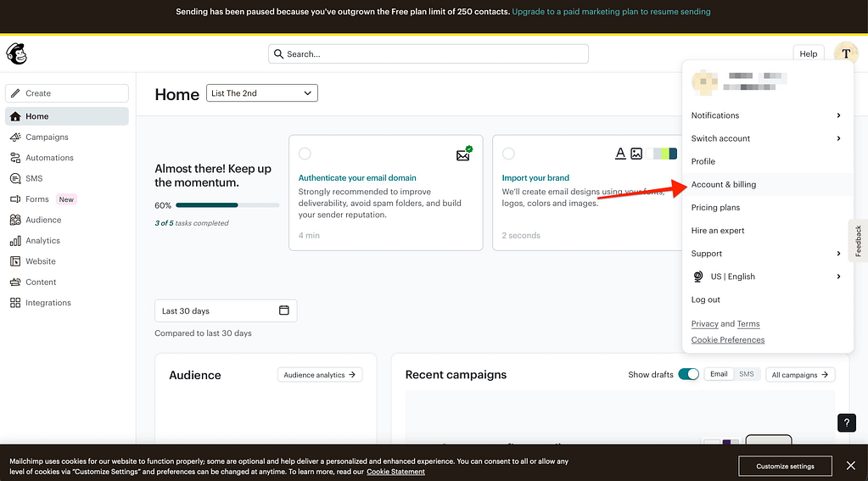Expand the Notifications submenu
The width and height of the screenshot is (868, 481).
(x=766, y=115)
